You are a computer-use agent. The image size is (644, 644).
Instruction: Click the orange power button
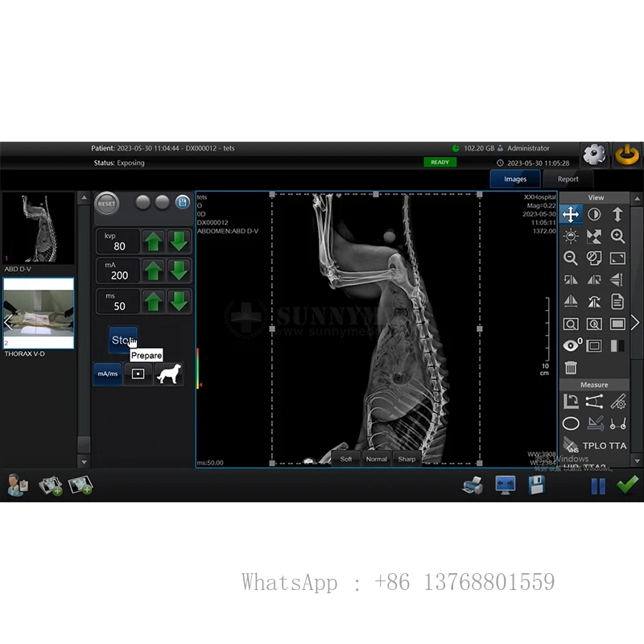[x=626, y=155]
